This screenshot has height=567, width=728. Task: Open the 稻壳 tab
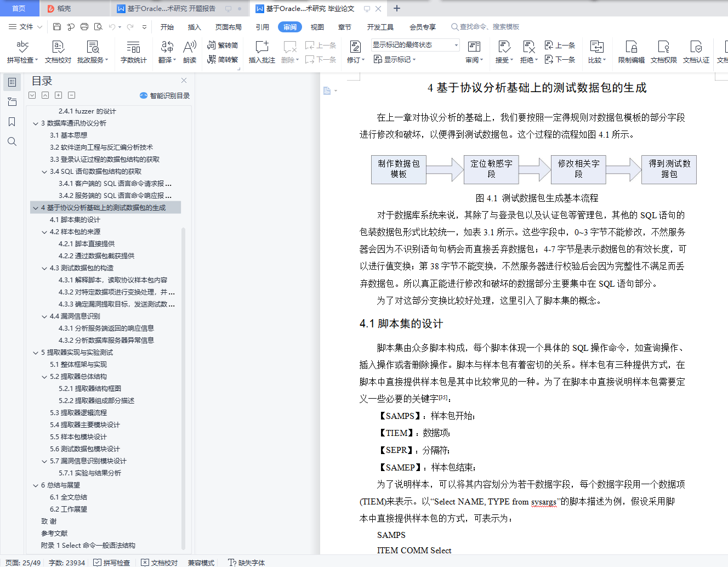pyautogui.click(x=64, y=8)
